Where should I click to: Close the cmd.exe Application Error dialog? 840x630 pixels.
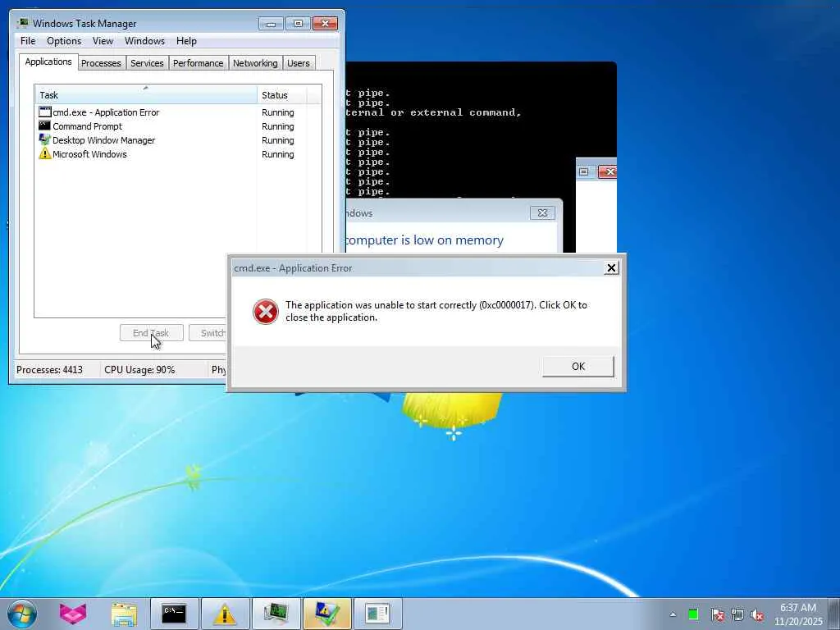(x=610, y=268)
